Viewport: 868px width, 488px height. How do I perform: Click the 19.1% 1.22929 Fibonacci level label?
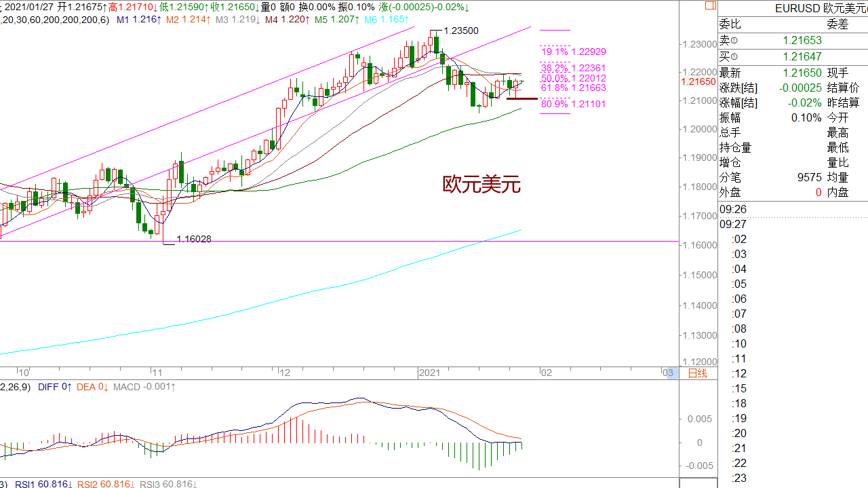tap(574, 52)
